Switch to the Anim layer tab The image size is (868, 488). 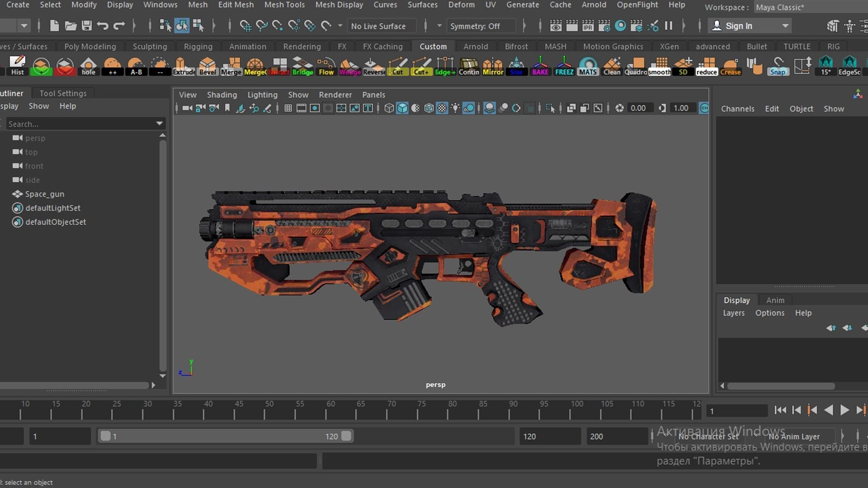click(775, 300)
